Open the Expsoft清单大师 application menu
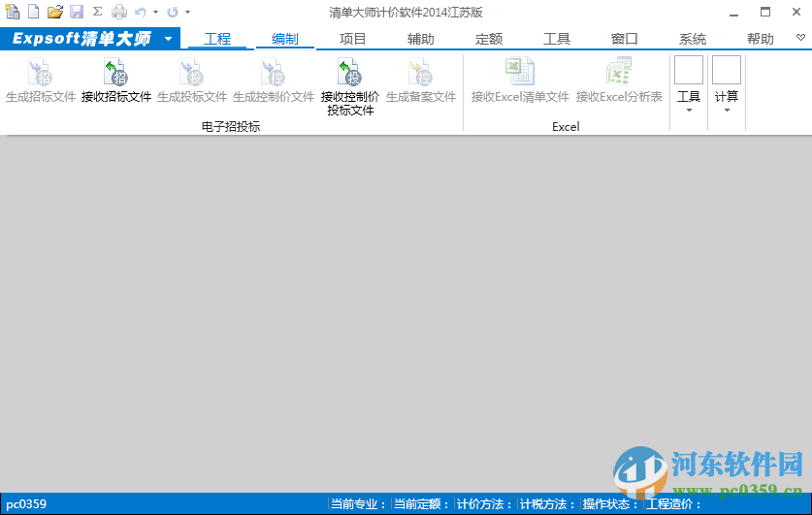The image size is (812, 515). [x=90, y=39]
